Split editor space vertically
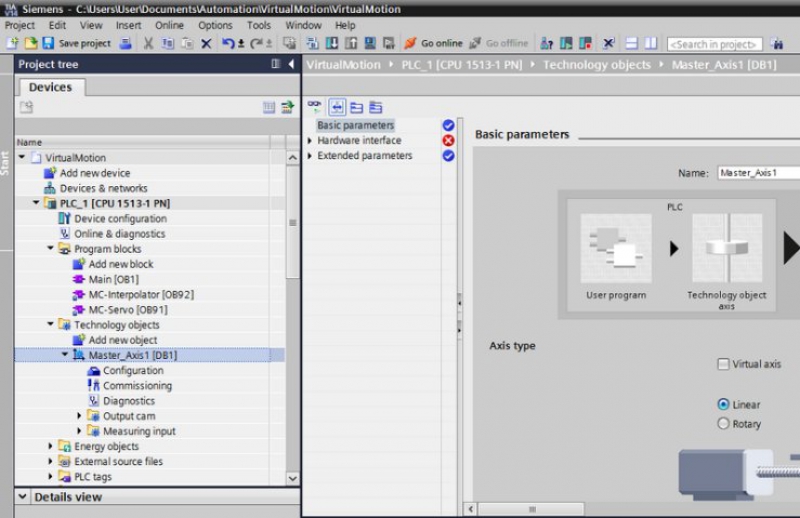This screenshot has height=518, width=800. coord(651,43)
